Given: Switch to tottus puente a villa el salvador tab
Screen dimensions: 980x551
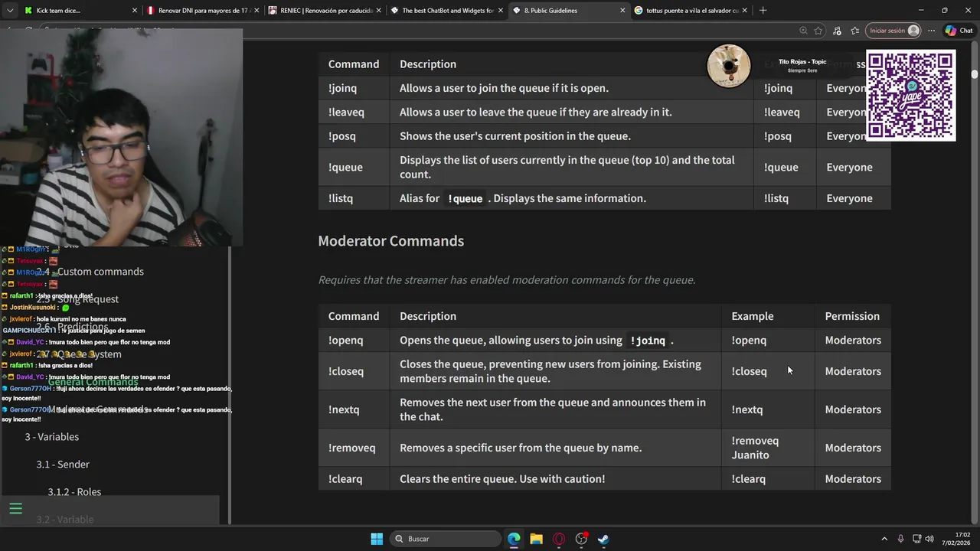Looking at the screenshot, I should pos(685,11).
